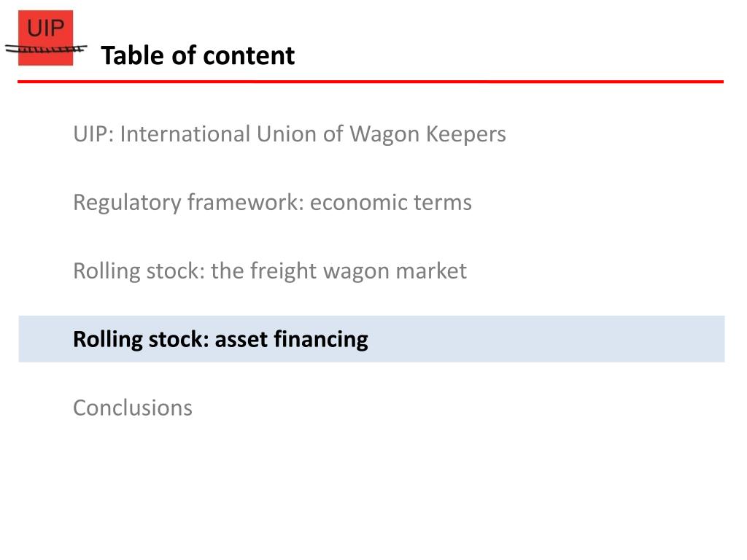This screenshot has width=747, height=560.
Task: Go to the 'Conclusions' section
Action: pos(133,408)
